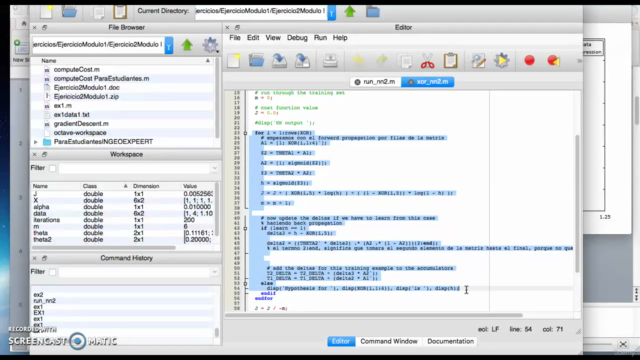The width and height of the screenshot is (640, 360).
Task: Click the New file icon in editor toolbar
Action: coord(234,61)
